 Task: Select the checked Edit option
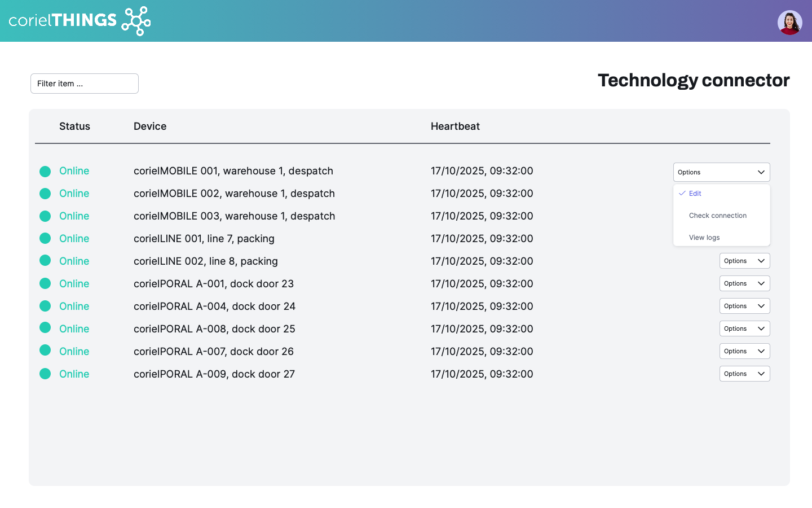coord(695,194)
